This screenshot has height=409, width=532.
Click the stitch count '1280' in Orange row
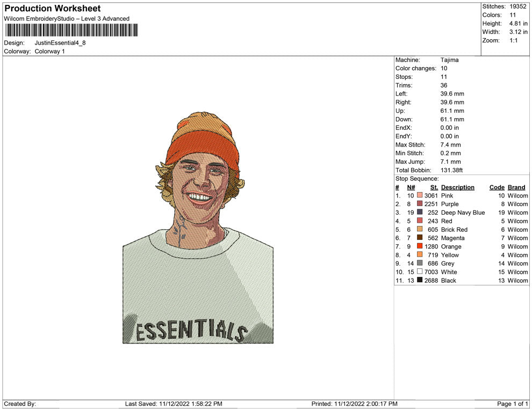[431, 246]
